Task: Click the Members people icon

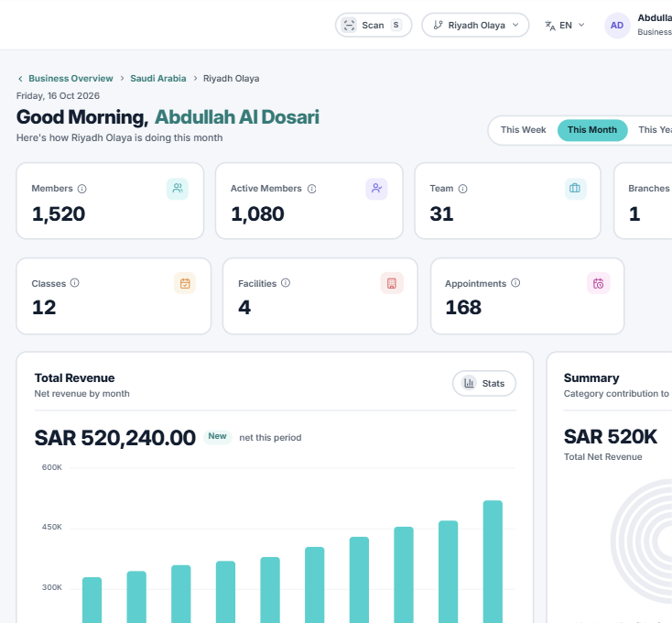Action: [x=178, y=189]
